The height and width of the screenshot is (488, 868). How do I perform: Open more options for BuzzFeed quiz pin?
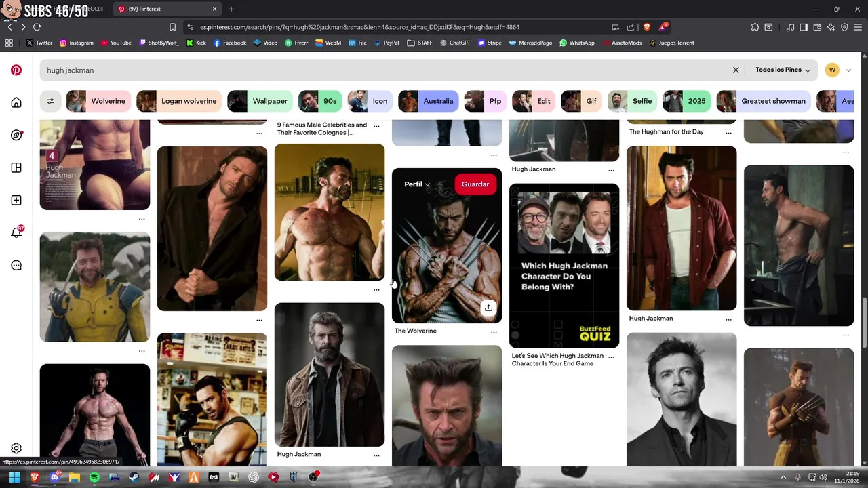point(611,356)
